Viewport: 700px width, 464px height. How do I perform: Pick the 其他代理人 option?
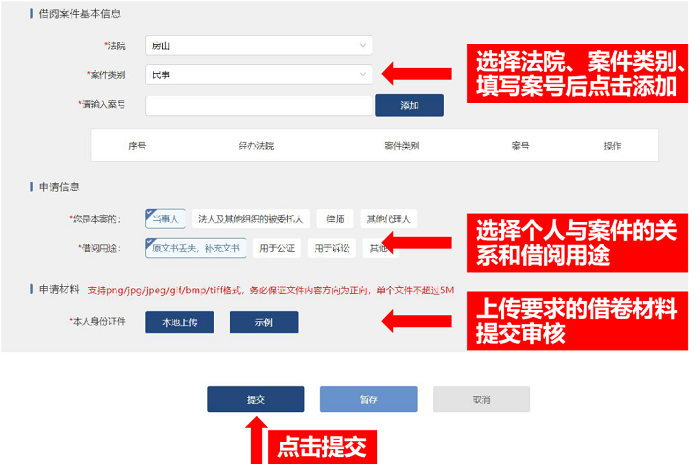coord(389,218)
